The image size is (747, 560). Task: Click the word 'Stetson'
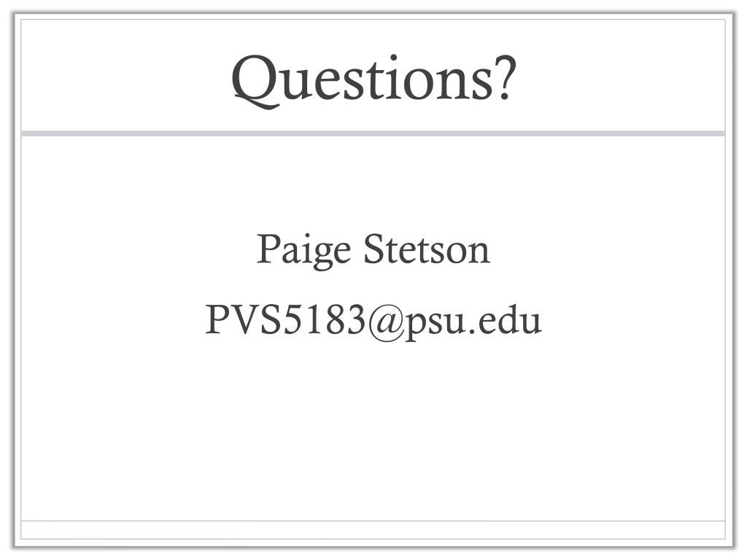coord(427,249)
